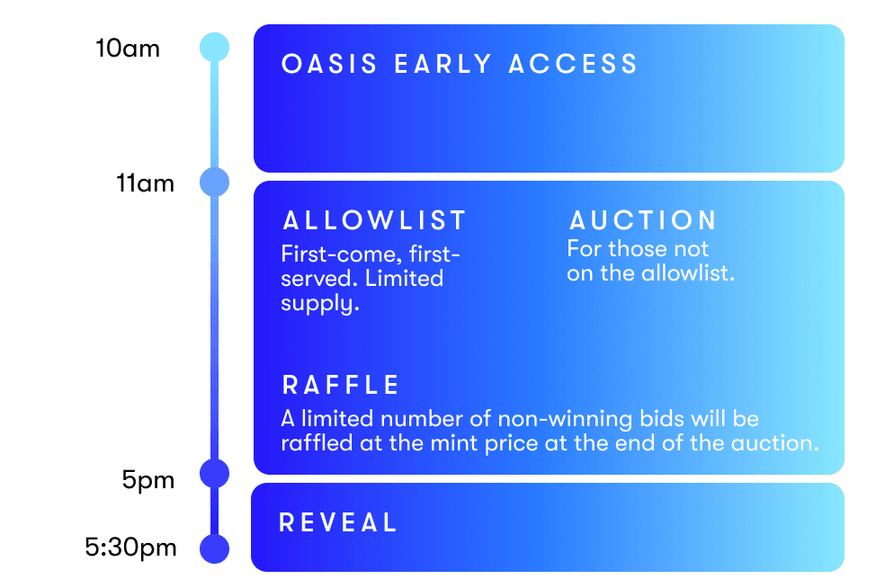Click 'For those not on the allowlist' text
This screenshot has width=885, height=588.
point(651,261)
